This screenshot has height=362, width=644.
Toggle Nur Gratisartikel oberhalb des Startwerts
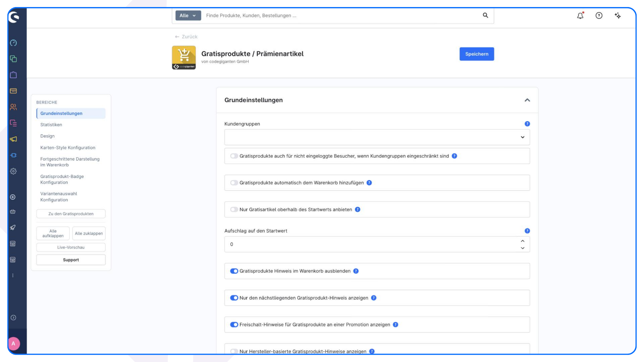tap(234, 209)
